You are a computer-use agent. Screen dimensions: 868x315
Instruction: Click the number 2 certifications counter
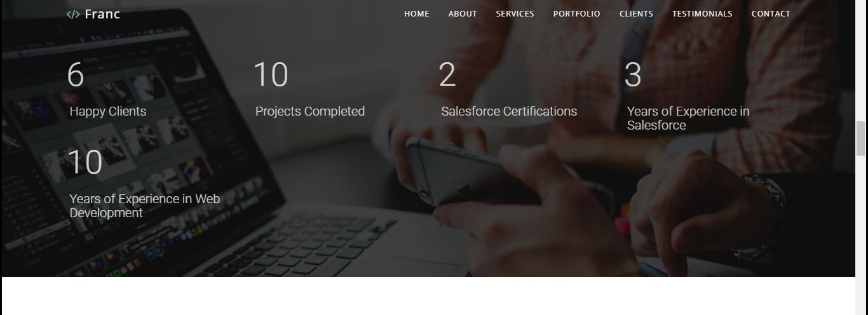[447, 75]
